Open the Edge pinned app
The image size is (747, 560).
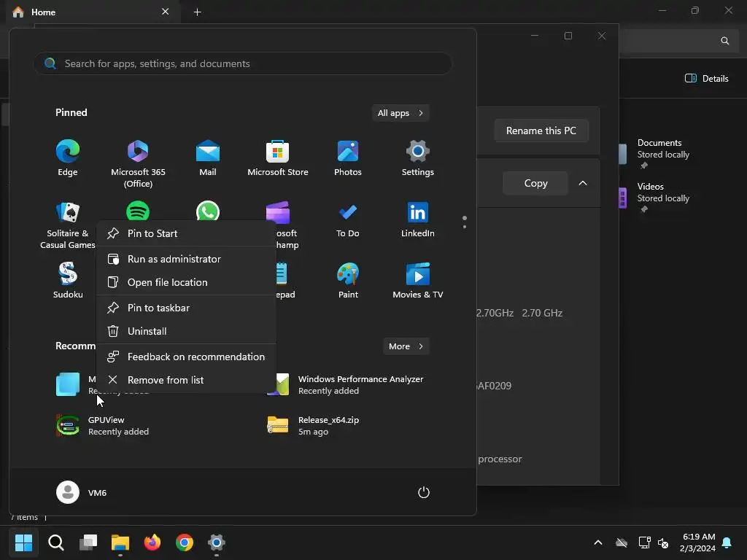click(x=68, y=158)
